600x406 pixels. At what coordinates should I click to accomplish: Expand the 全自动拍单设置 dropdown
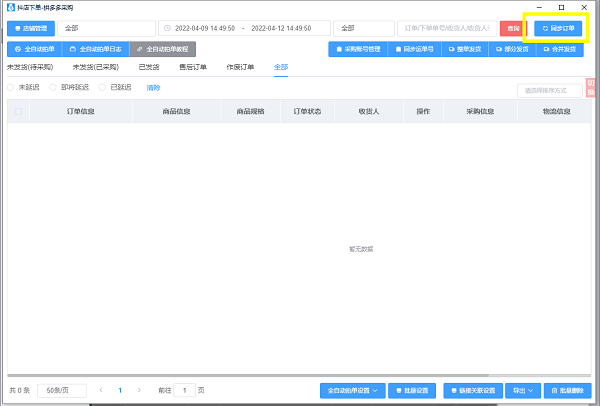tap(353, 390)
